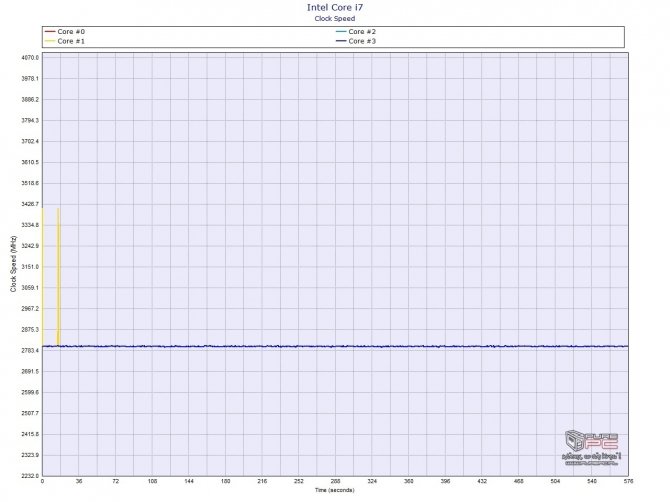Click the 144 tick on the time axis
Viewport: 670px width, 502px height.
[x=189, y=481]
